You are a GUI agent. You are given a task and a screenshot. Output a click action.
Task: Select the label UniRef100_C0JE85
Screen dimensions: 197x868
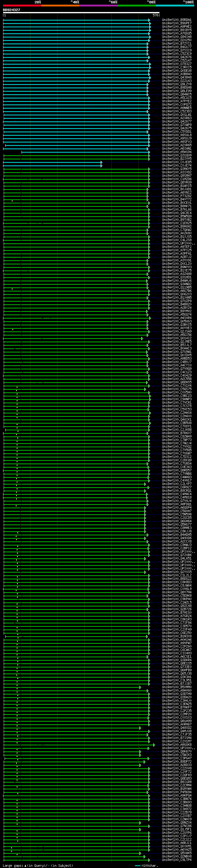[177, 162]
